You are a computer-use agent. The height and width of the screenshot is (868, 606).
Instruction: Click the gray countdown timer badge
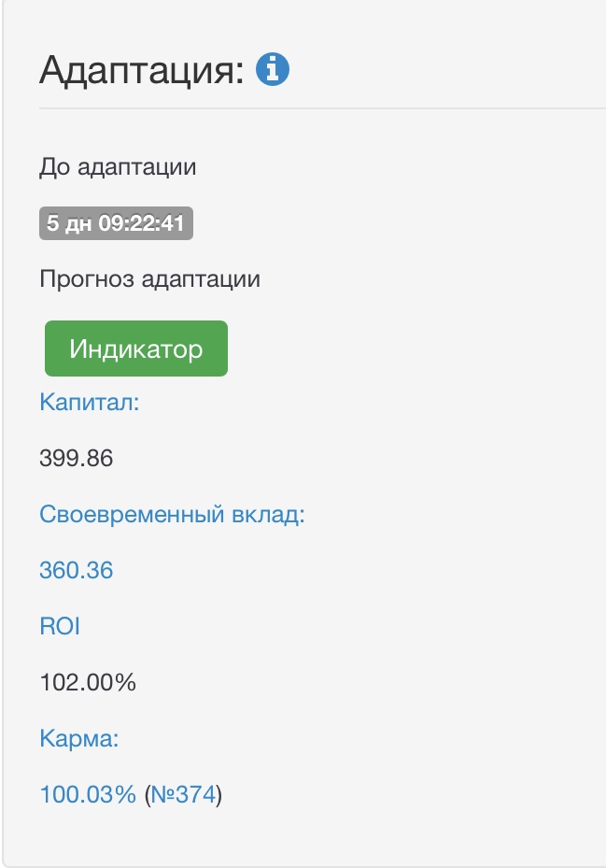[116, 223]
